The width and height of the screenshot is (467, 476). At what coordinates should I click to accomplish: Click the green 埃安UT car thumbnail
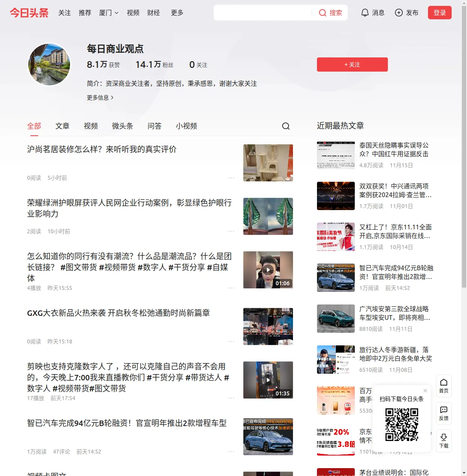click(x=336, y=319)
